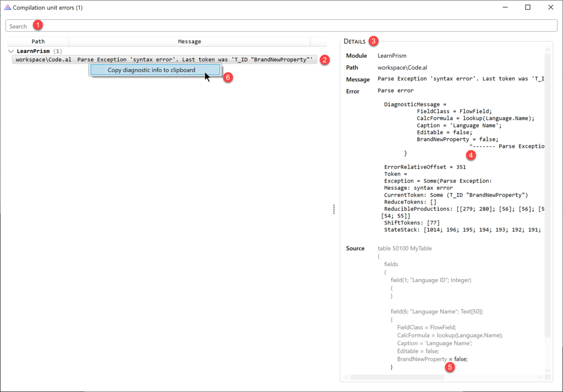Minimize the Compilation unit errors window
This screenshot has height=392, width=563.
505,7
